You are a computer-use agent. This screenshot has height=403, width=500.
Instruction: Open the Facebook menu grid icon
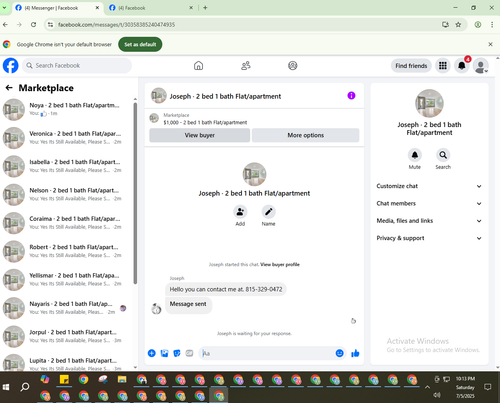443,66
